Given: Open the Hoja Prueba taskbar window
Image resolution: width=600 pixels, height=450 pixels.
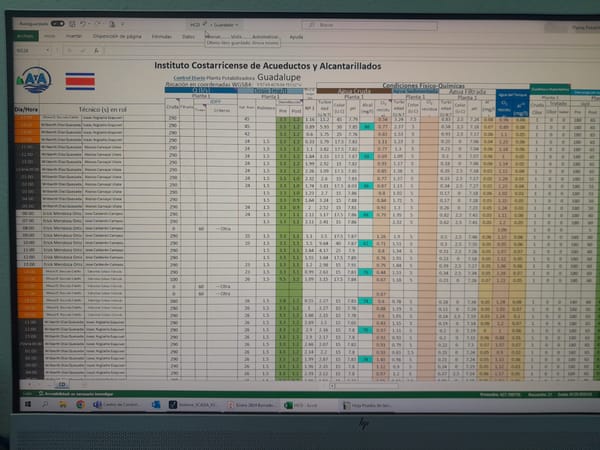Looking at the screenshot, I should (x=367, y=405).
